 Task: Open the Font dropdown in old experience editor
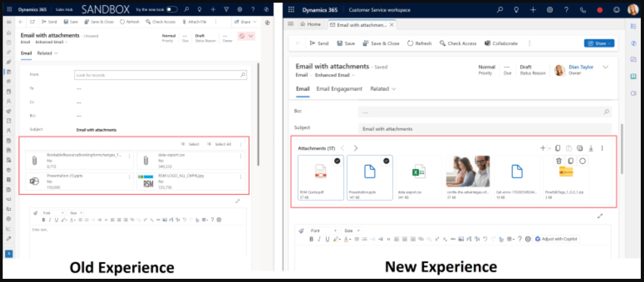(x=53, y=213)
